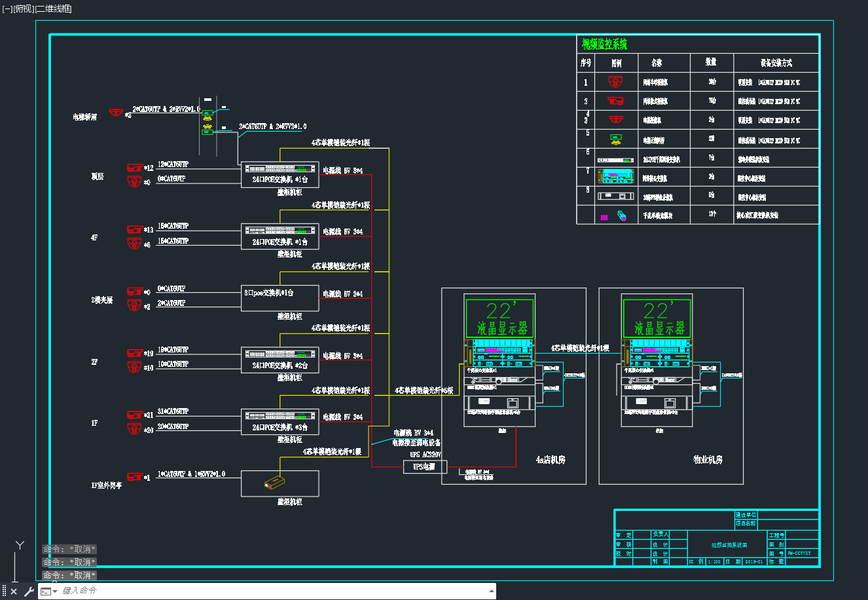Select the 24口POE交换机 *2台 label
The image size is (868, 600).
coord(280,366)
